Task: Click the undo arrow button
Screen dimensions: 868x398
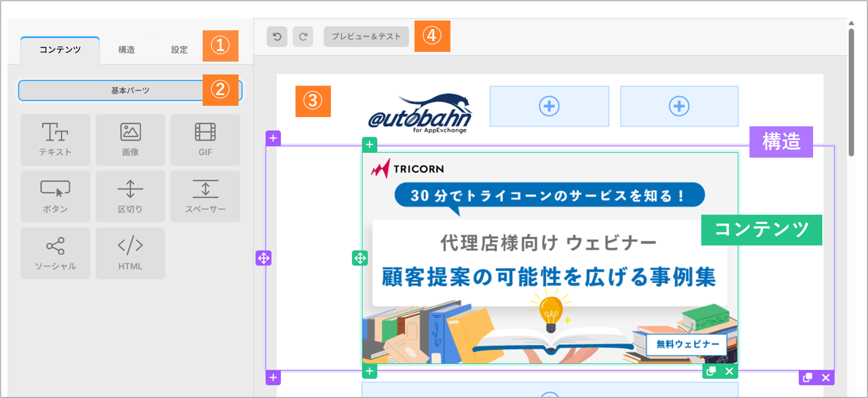Action: [x=277, y=36]
